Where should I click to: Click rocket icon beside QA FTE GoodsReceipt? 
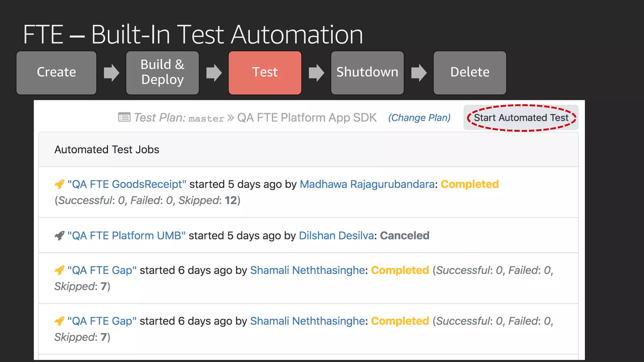click(x=59, y=184)
